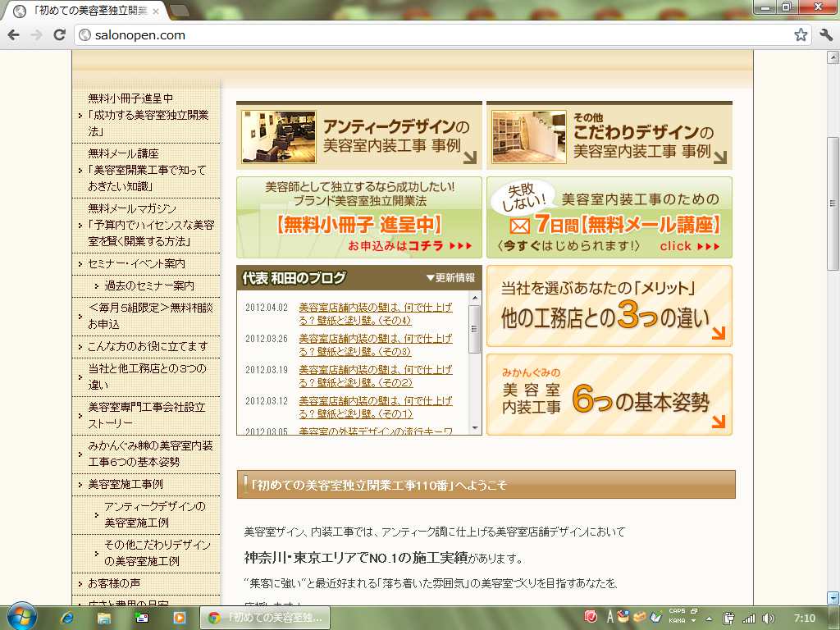Viewport: 840px width, 630px height.
Task: Go back with the browser back arrow
Action: click(13, 35)
